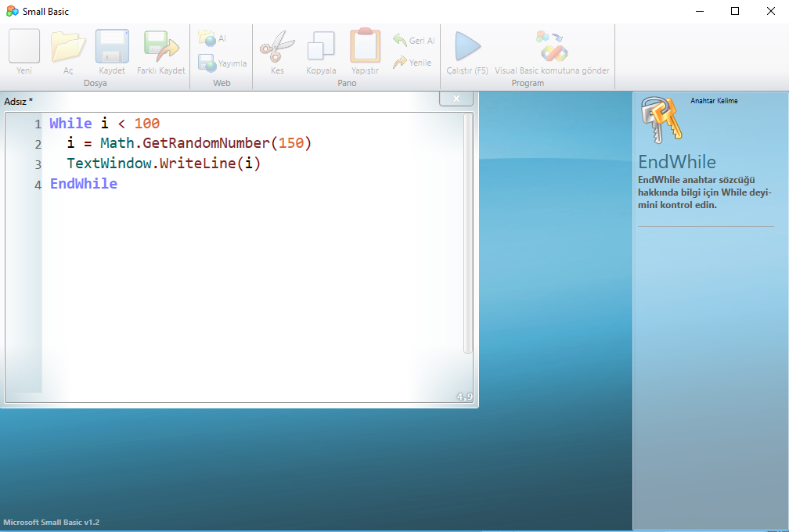Redo with Yenile

point(412,63)
